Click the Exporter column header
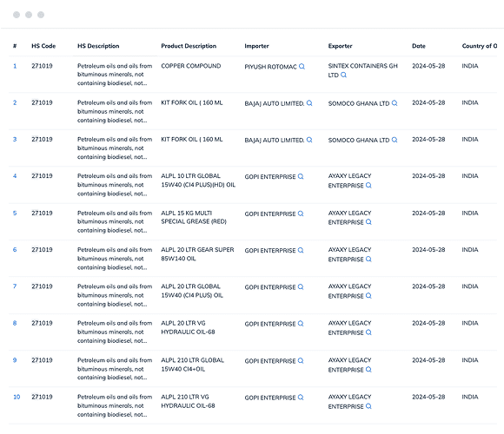Image resolution: width=504 pixels, height=434 pixels. point(340,46)
